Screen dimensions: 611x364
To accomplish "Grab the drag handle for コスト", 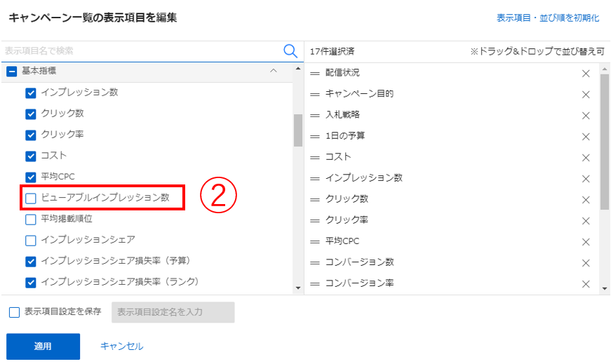I will 315,157.
